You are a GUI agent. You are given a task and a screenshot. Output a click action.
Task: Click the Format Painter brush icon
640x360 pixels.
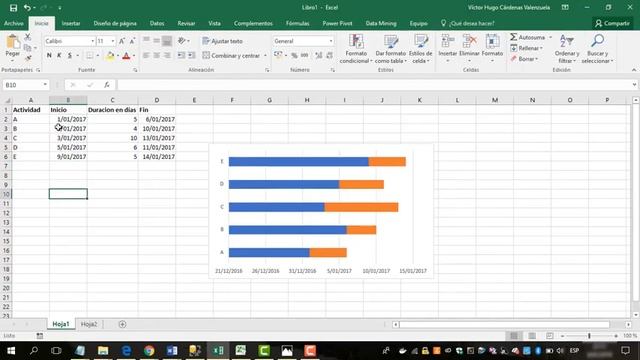pos(28,58)
